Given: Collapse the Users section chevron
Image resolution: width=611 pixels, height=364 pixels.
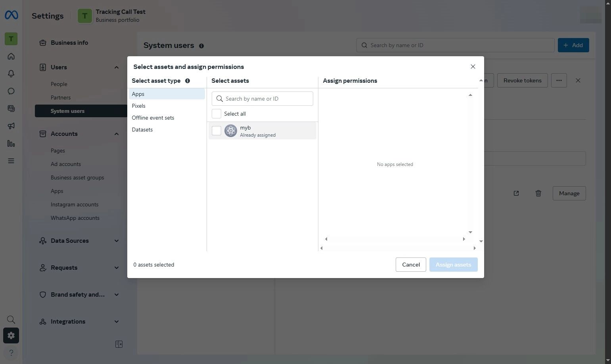Looking at the screenshot, I should [117, 67].
